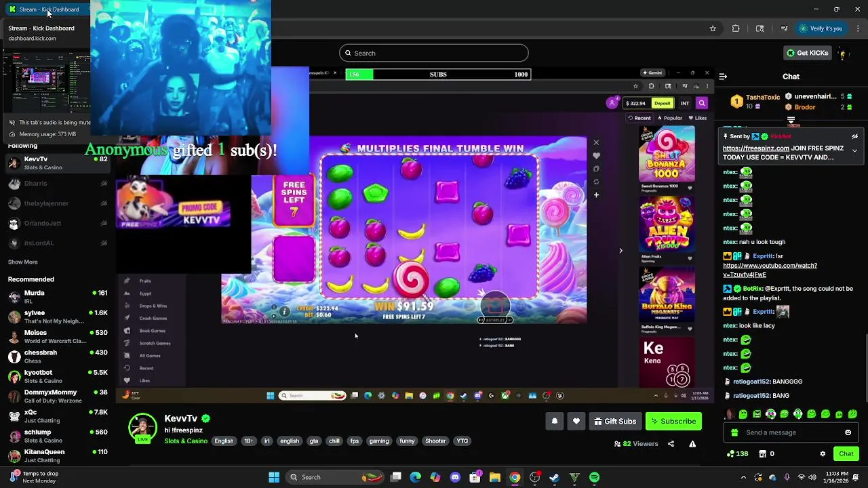Click the Windows Start button
This screenshot has width=868, height=488.
pos(274,477)
